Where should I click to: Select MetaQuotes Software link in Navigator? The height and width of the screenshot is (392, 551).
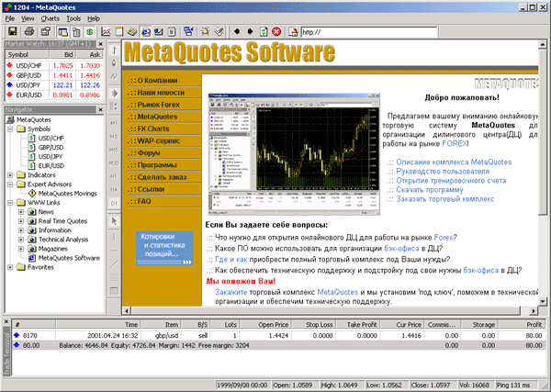tap(69, 258)
